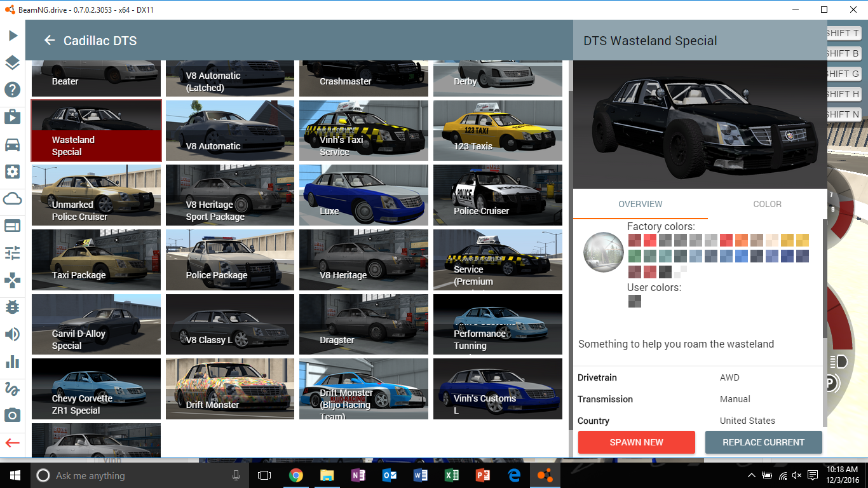Select the Chevy Corvette ZR1 Special configuration
Image resolution: width=868 pixels, height=488 pixels.
[97, 389]
